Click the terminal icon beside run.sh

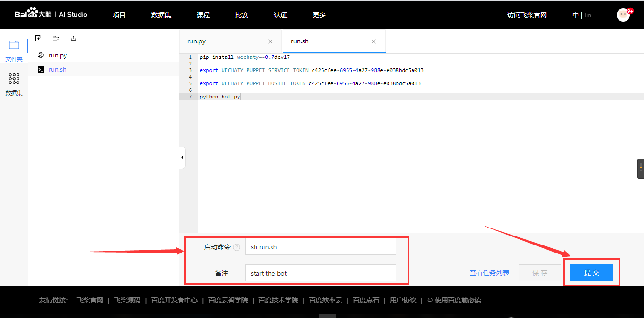tap(41, 69)
